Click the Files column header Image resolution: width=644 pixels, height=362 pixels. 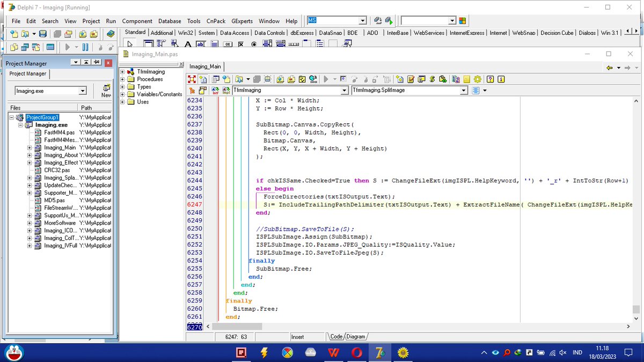tap(43, 108)
